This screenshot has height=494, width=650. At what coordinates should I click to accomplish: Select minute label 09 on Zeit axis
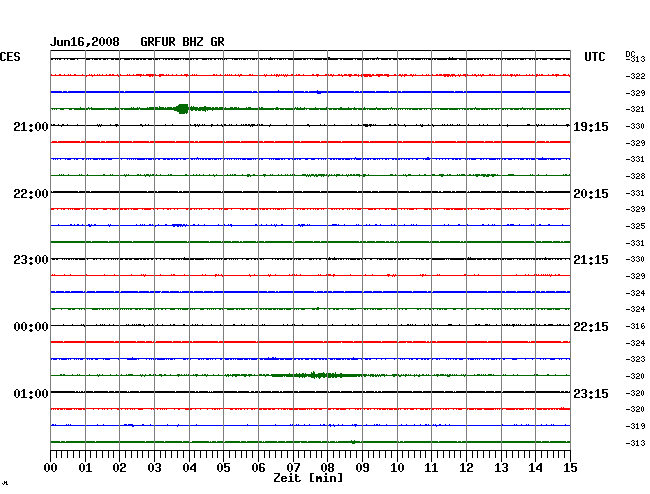click(x=362, y=467)
